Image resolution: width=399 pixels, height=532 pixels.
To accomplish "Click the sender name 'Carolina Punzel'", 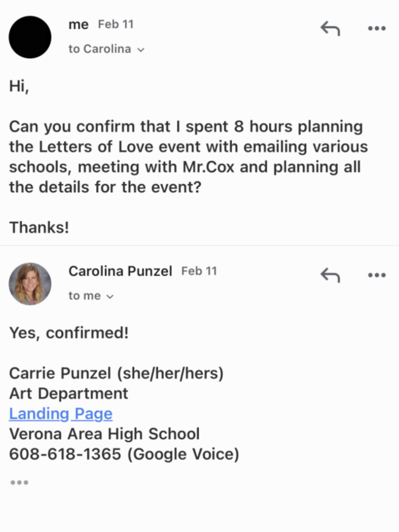I will click(x=120, y=271).
